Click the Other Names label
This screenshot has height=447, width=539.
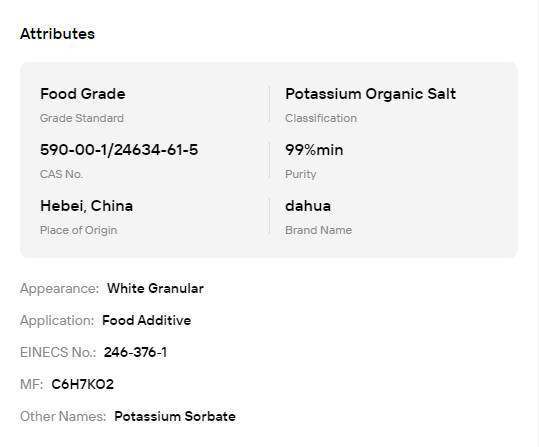tap(63, 416)
